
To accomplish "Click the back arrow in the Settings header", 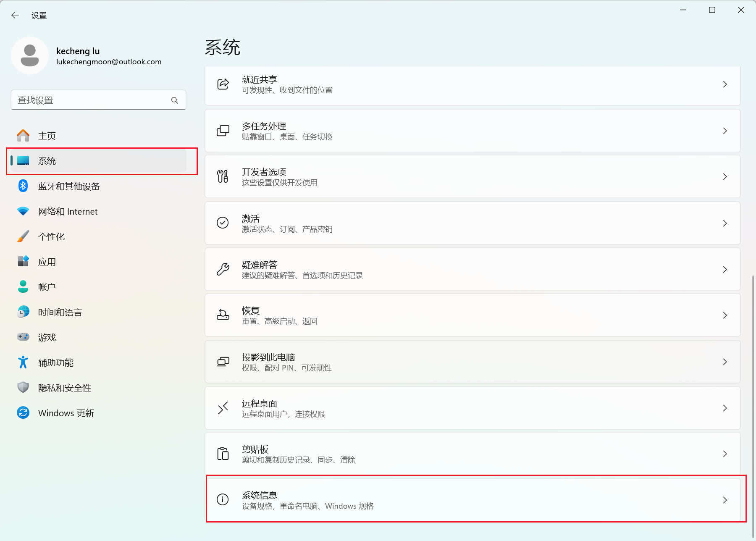I will point(15,16).
